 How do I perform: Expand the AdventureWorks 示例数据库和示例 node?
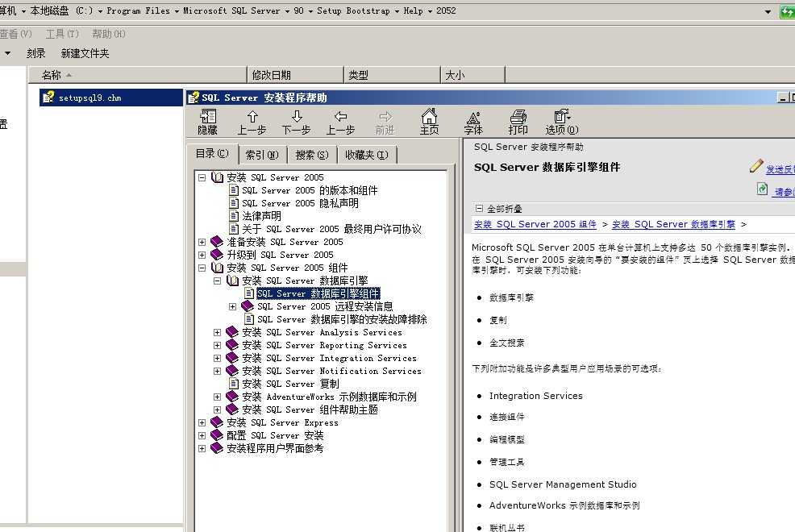pyautogui.click(x=217, y=397)
